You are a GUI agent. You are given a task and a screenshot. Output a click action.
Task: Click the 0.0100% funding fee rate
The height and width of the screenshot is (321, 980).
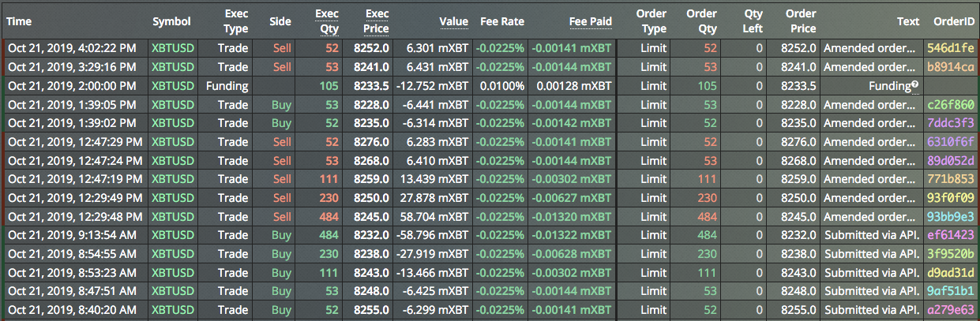502,85
